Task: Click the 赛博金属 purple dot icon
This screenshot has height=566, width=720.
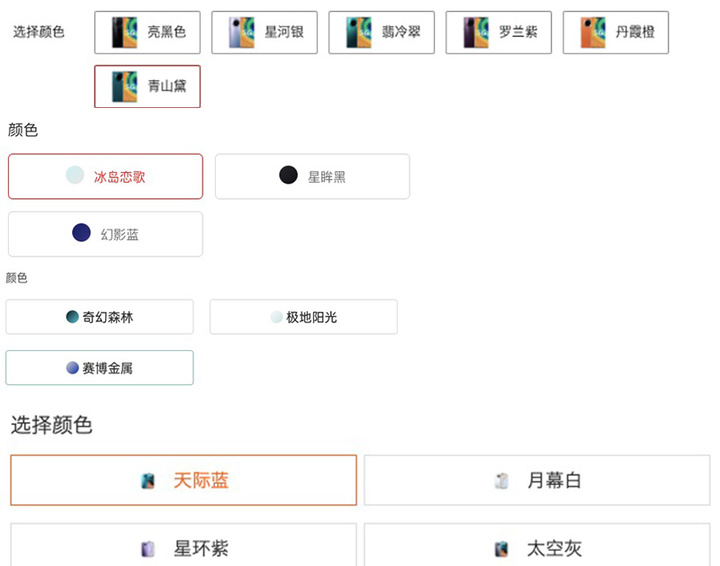Action: (x=72, y=368)
